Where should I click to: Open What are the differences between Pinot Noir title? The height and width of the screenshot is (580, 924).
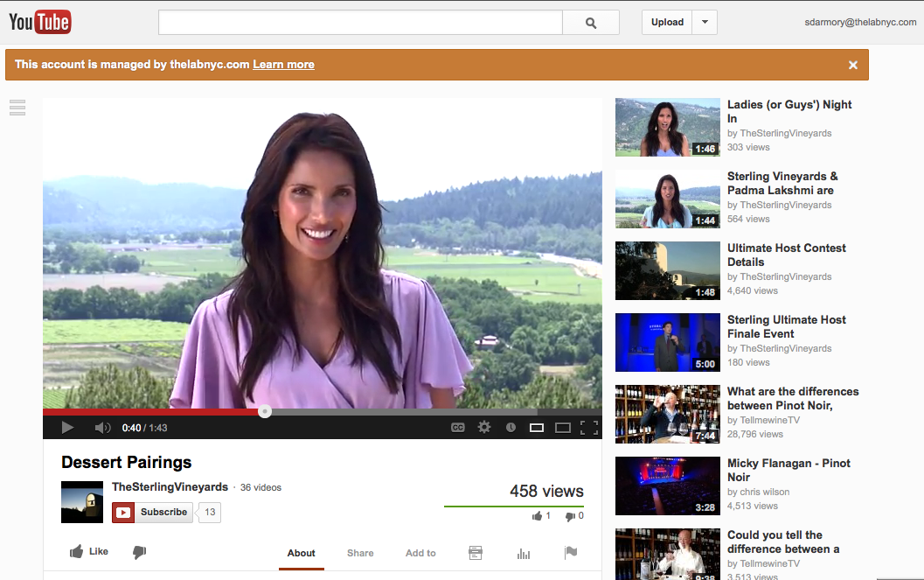coord(793,398)
